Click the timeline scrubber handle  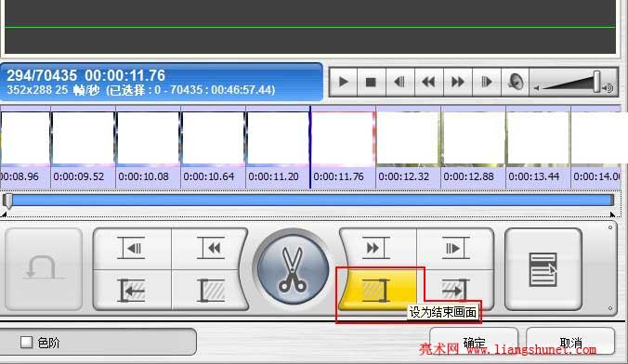(7, 201)
